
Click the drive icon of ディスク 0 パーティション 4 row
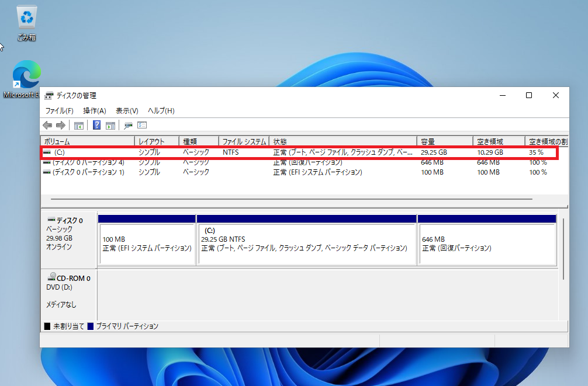click(47, 163)
